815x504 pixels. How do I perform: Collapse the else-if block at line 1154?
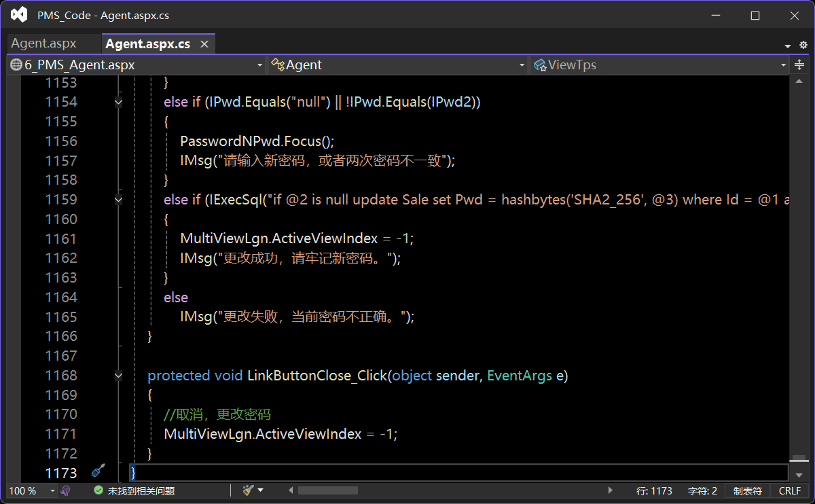(119, 102)
